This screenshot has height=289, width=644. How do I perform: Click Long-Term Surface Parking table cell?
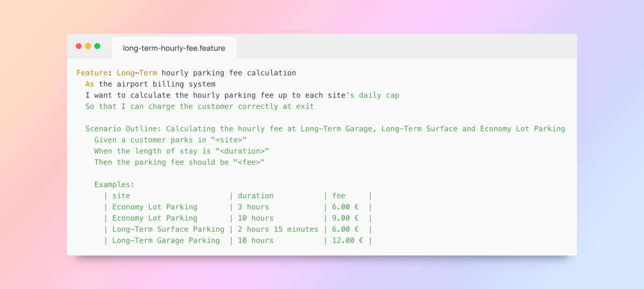pos(169,229)
